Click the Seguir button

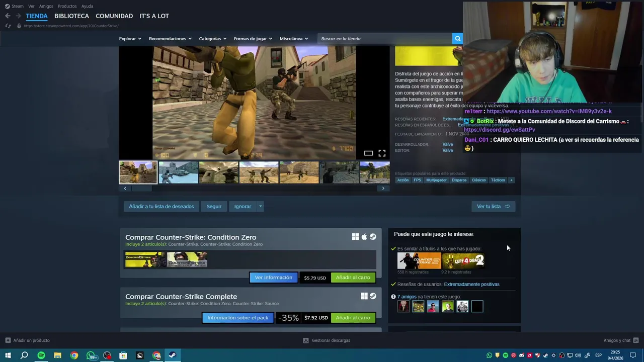coord(214,206)
